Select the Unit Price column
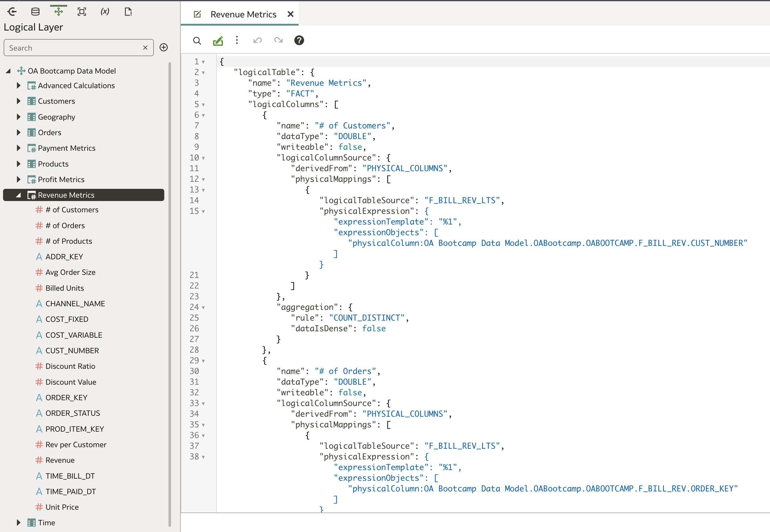Viewport: 770px width, 532px height. coord(62,507)
